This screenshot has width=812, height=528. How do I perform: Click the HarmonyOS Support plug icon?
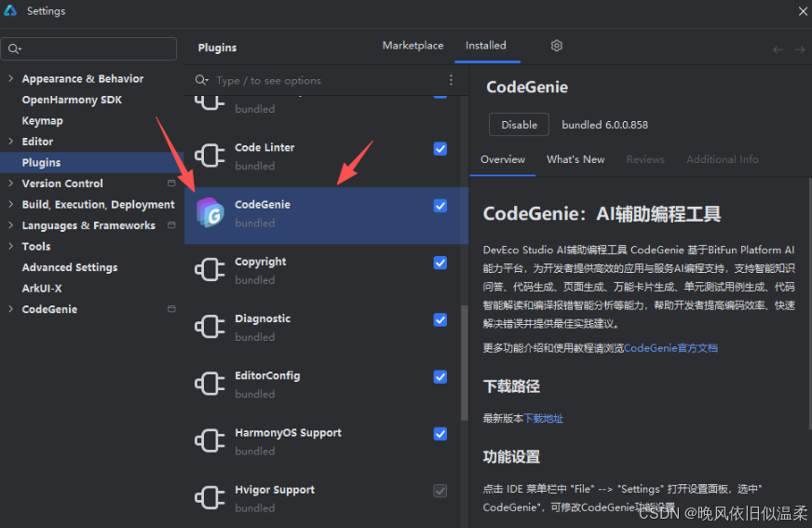pyautogui.click(x=210, y=440)
